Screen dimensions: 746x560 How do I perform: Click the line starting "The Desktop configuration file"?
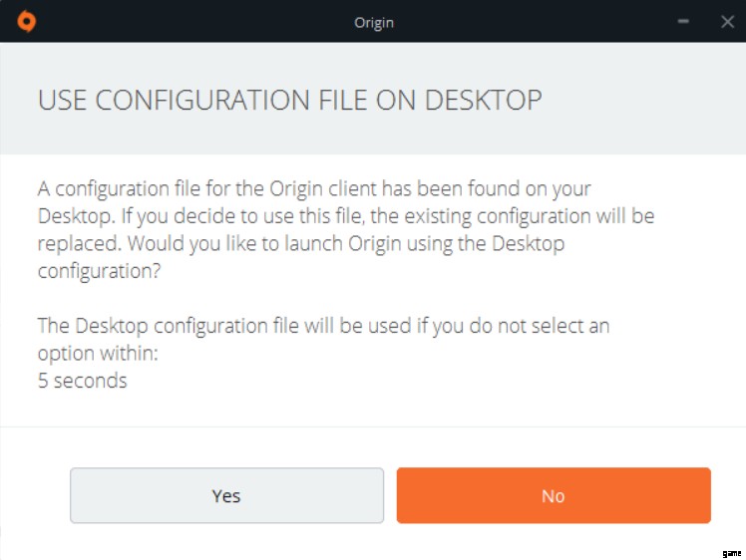tap(323, 325)
